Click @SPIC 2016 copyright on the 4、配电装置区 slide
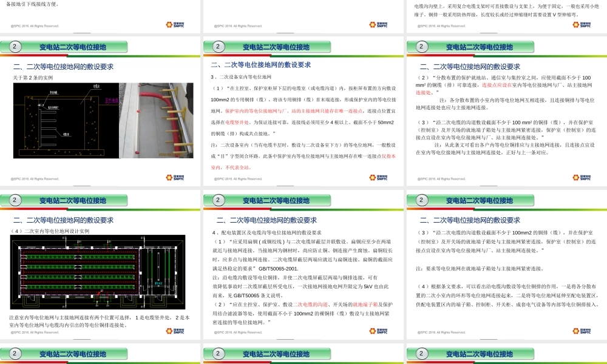The width and height of the screenshot is (607, 364). [x=238, y=332]
